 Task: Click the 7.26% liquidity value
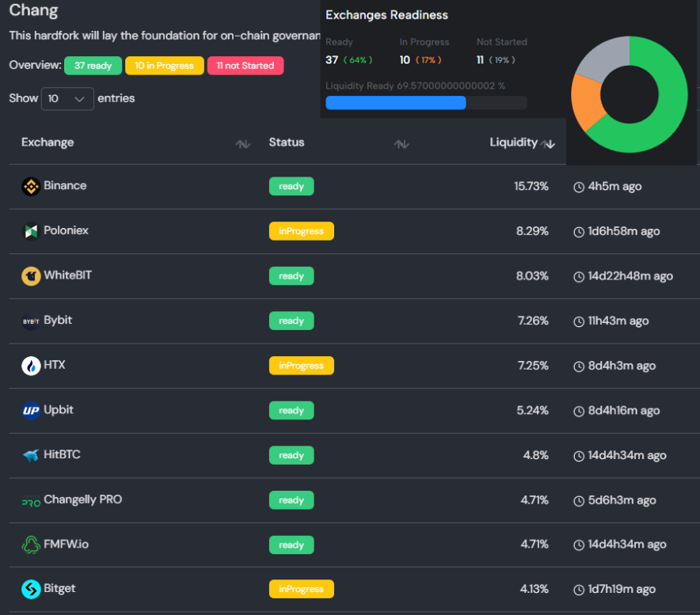[533, 321]
